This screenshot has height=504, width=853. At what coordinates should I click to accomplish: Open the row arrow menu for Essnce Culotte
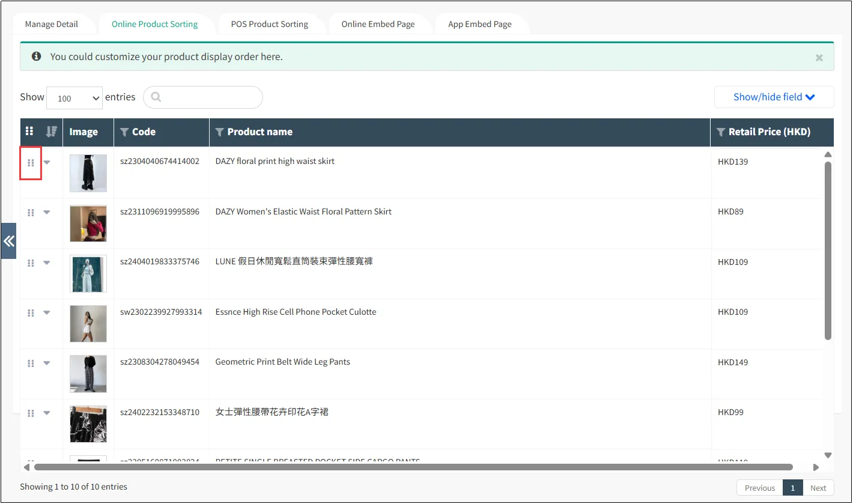click(x=47, y=313)
